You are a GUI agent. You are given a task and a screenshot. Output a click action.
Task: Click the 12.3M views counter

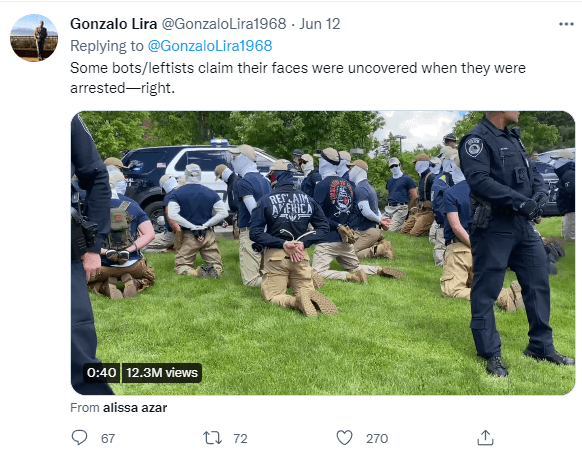click(x=161, y=372)
